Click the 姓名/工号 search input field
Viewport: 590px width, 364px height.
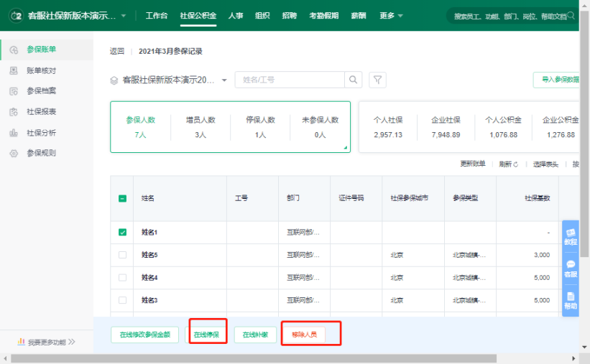tap(290, 80)
